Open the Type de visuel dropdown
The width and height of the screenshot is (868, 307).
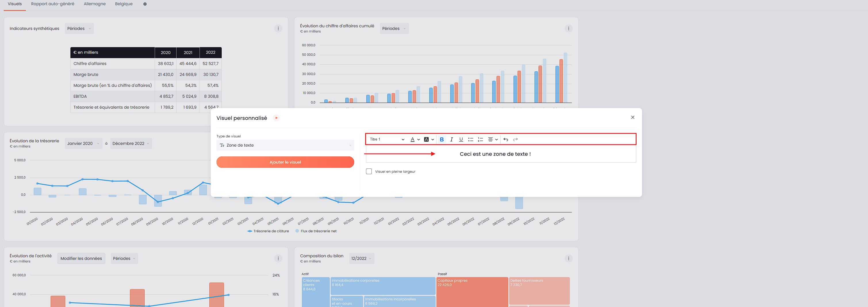(285, 145)
